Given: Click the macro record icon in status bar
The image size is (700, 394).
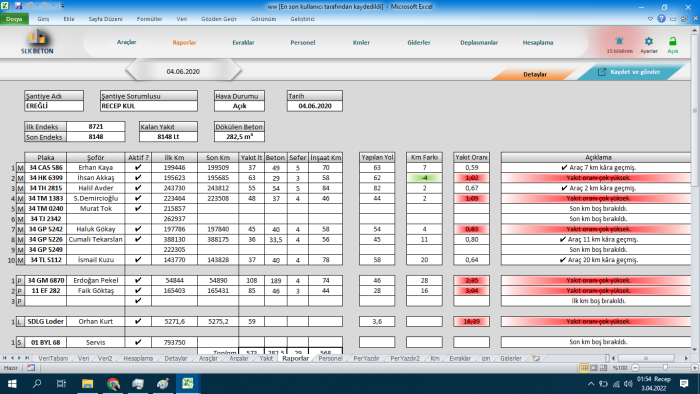Looking at the screenshot, I should [31, 368].
